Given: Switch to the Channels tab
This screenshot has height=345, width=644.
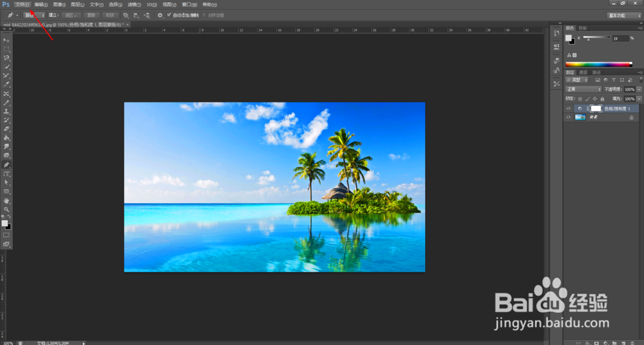Looking at the screenshot, I should tap(583, 72).
